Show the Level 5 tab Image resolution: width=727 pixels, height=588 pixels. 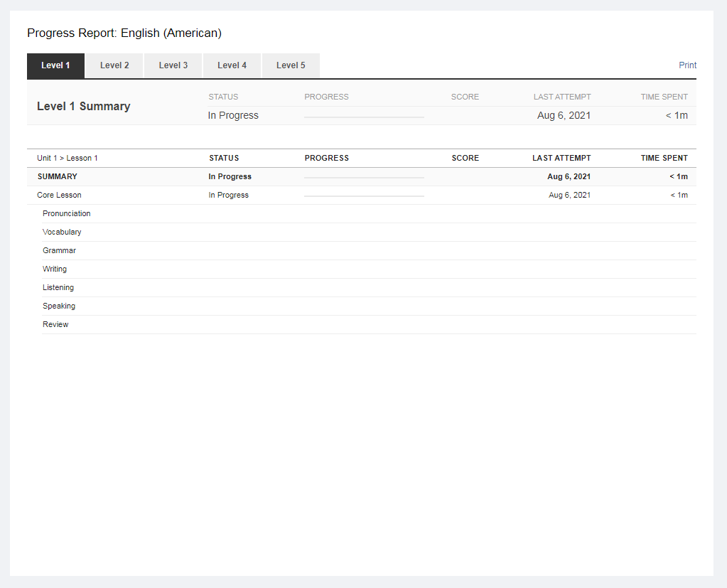291,65
